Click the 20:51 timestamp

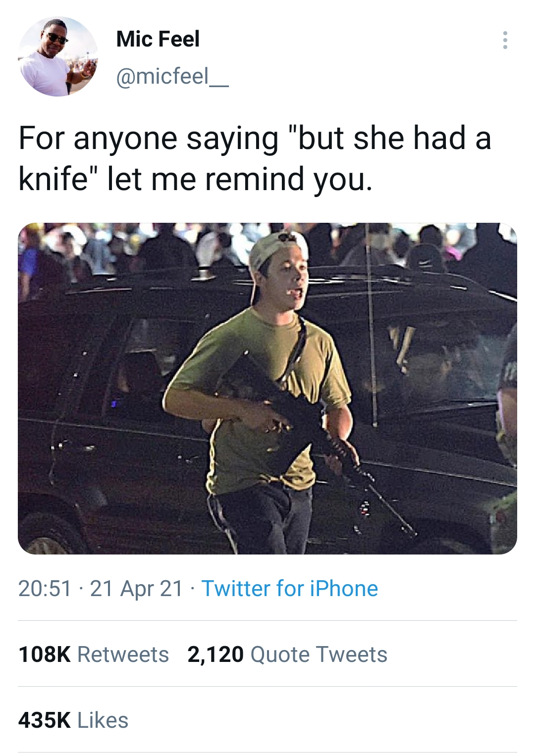[45, 589]
